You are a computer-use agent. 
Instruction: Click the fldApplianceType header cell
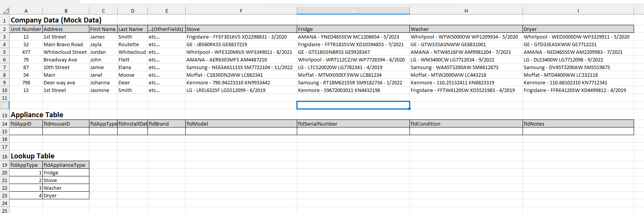(x=66, y=165)
